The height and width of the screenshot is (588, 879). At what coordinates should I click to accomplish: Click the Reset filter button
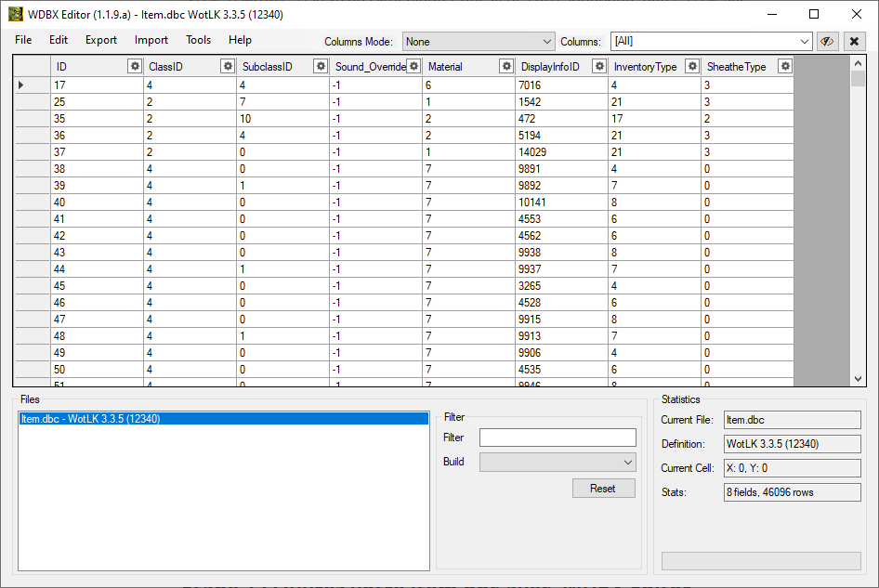(x=603, y=489)
